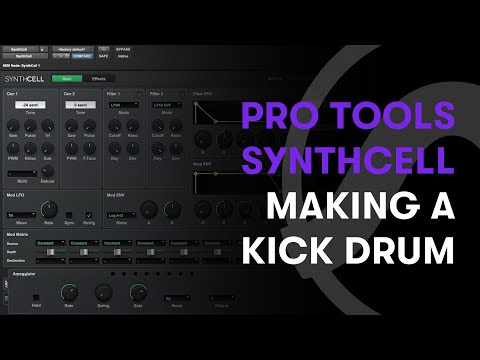The height and width of the screenshot is (360, 480).
Task: Enable the Mod LFO Sync checkbox
Action: coord(69,215)
